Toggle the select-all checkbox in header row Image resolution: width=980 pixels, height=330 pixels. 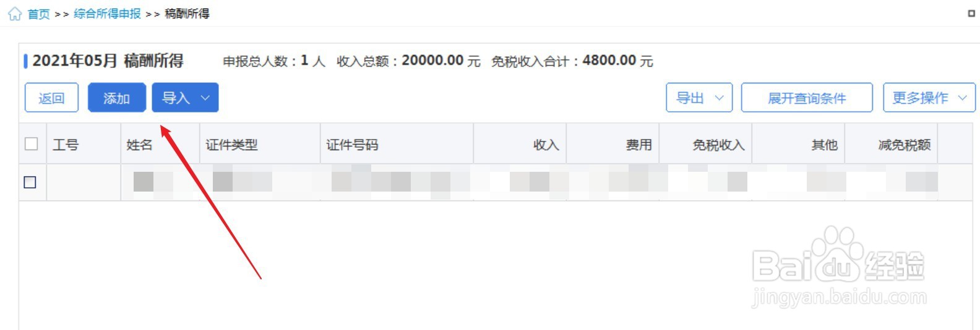(31, 144)
